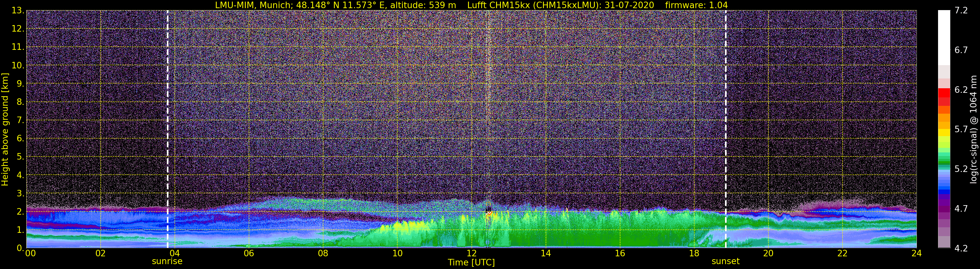
Task: Click the time axis tick label 24
Action: click(917, 253)
